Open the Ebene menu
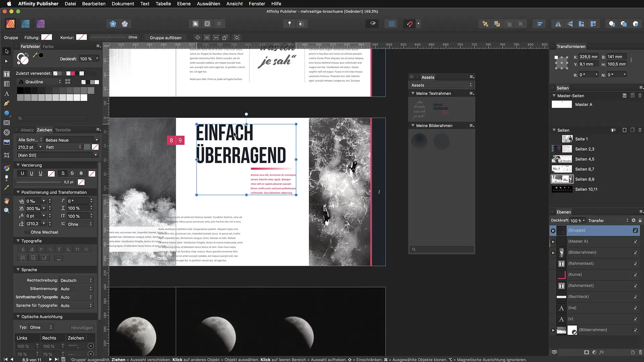Screen dimensions: 644x362 (x=184, y=4)
